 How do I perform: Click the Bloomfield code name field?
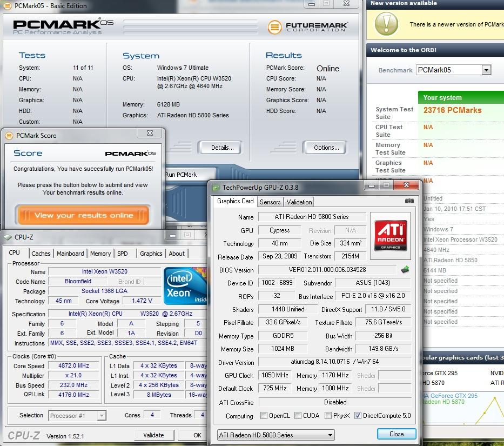tap(78, 281)
